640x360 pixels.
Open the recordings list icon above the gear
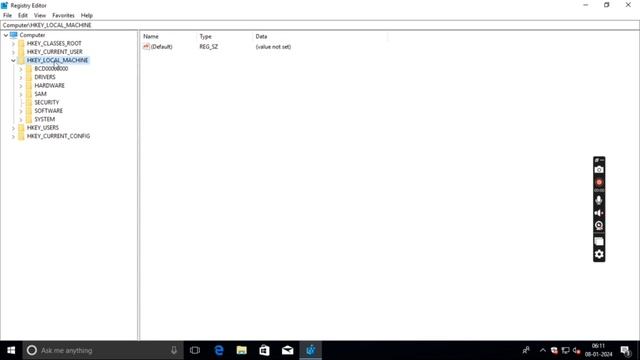click(599, 241)
